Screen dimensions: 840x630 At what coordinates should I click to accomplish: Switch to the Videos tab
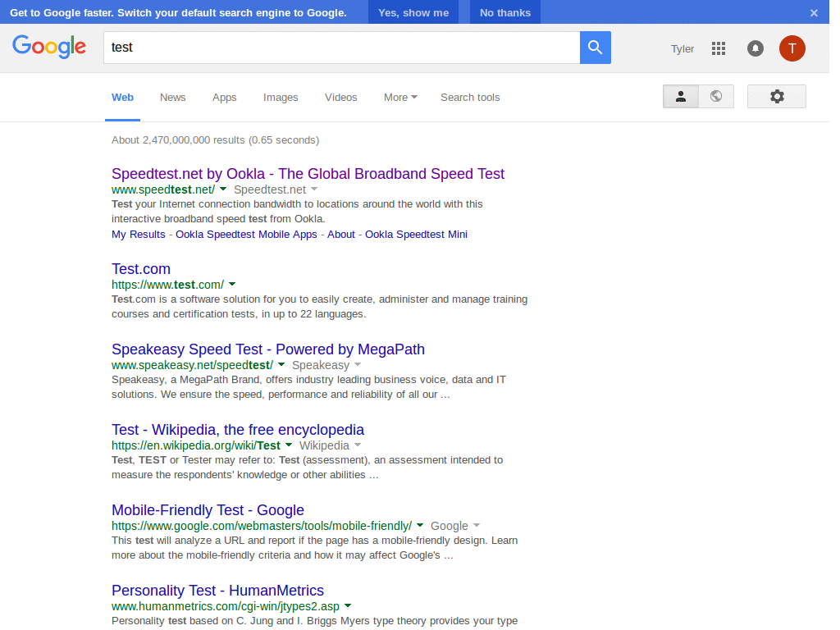coord(340,98)
